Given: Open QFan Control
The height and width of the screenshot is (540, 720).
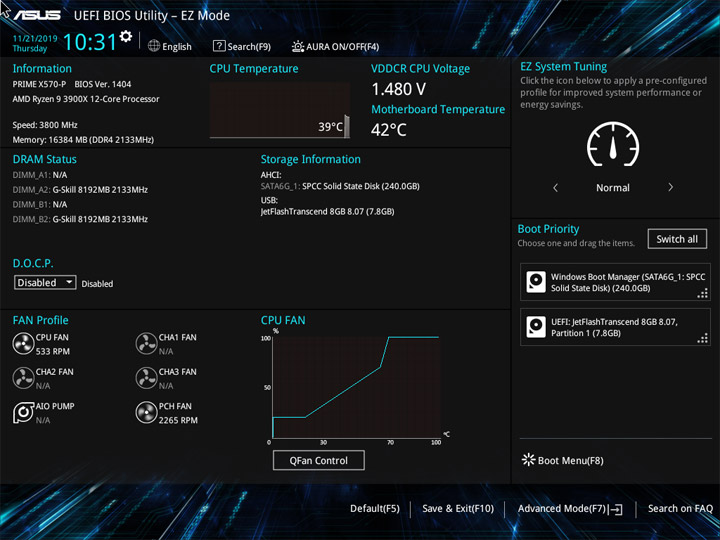Looking at the screenshot, I should pyautogui.click(x=319, y=460).
